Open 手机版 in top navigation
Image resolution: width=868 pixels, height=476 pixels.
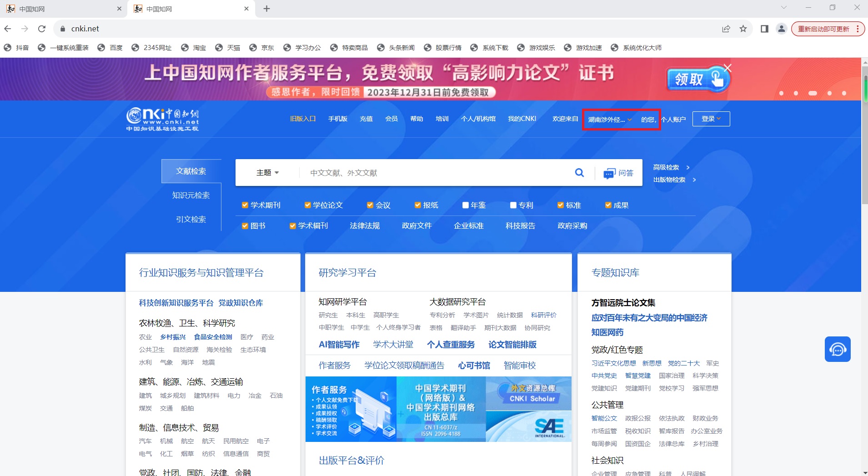tap(338, 119)
